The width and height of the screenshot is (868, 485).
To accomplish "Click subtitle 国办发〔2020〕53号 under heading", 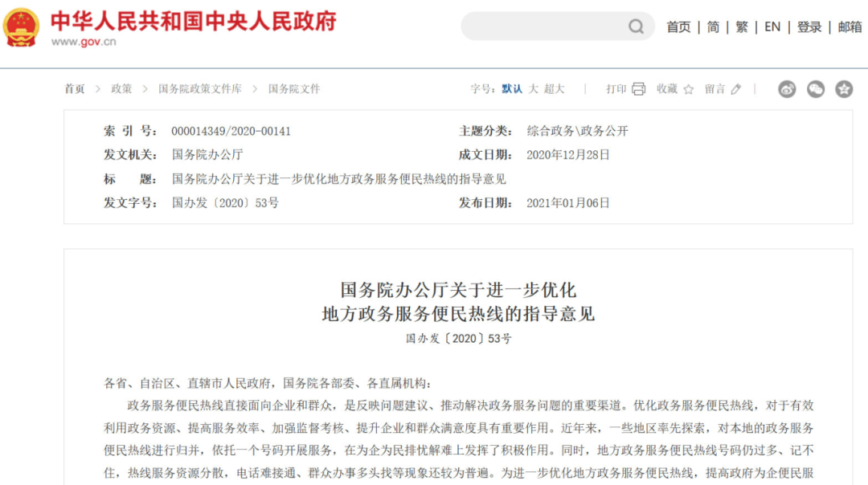I will [x=458, y=338].
